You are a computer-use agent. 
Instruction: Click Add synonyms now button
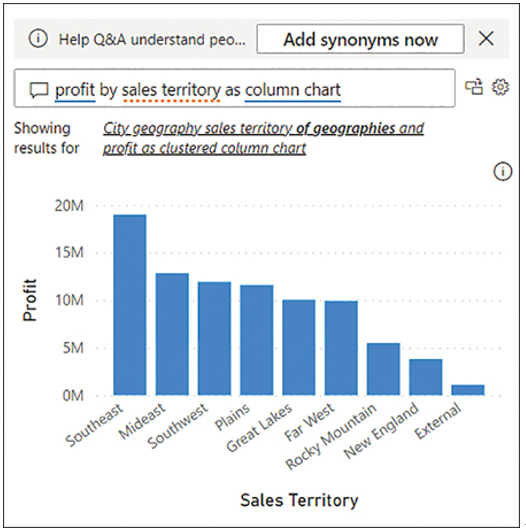pos(360,39)
